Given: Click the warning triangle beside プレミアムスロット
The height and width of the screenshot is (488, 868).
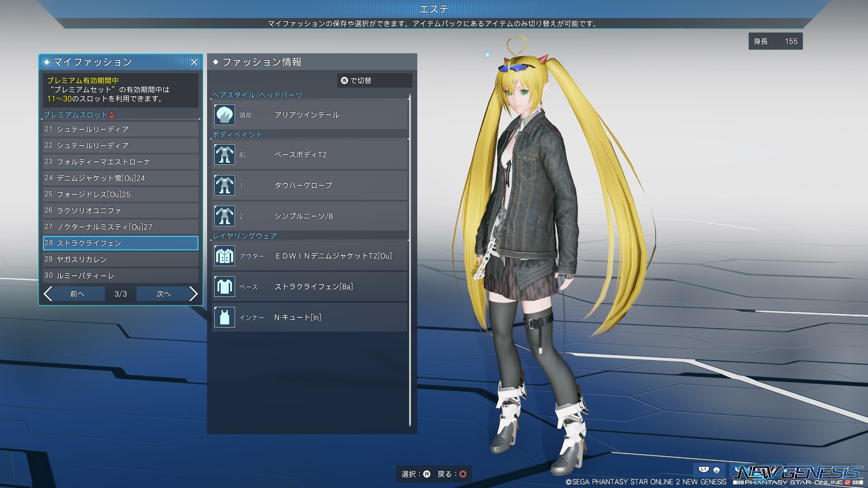Looking at the screenshot, I should tap(112, 115).
